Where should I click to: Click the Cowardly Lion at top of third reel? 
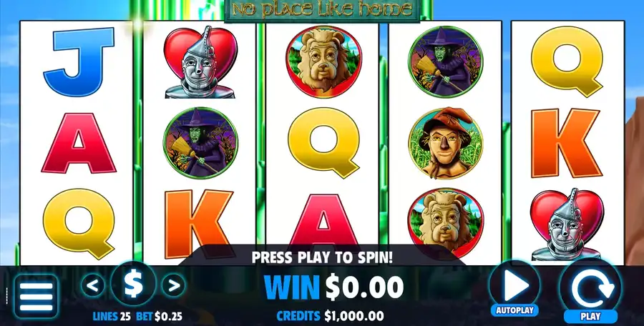323,61
